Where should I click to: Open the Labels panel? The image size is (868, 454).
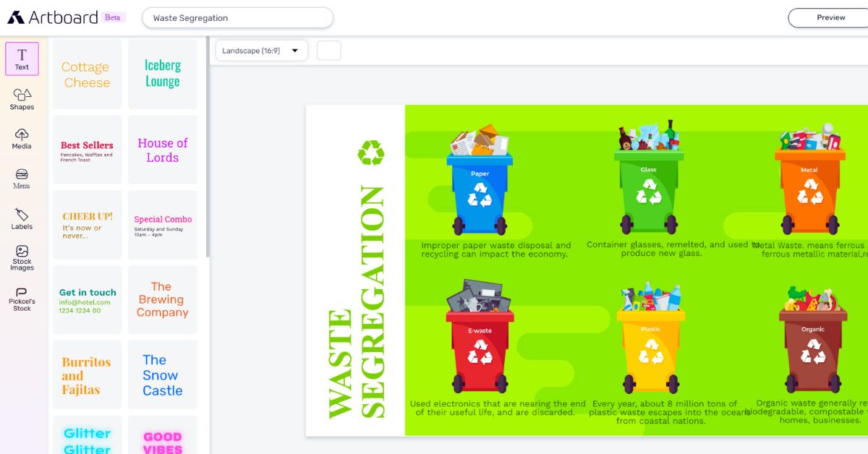click(22, 219)
